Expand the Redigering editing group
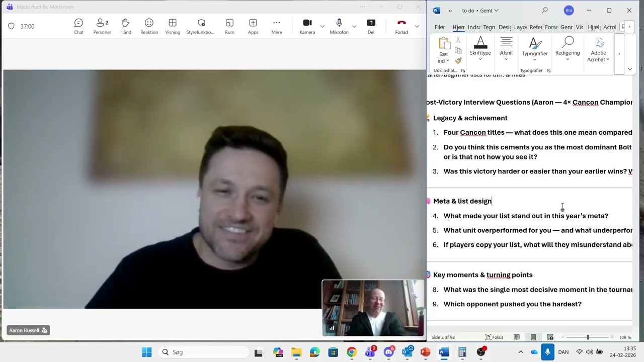 pos(568,49)
